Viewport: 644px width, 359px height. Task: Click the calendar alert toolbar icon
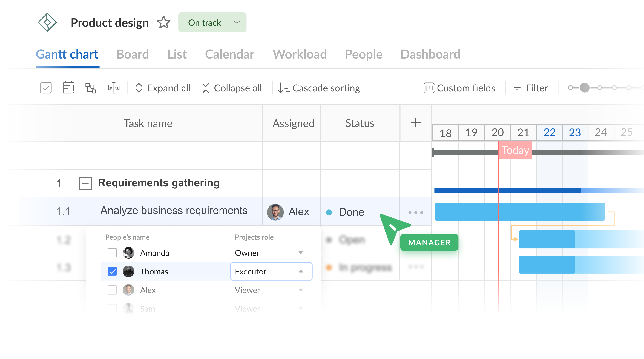pyautogui.click(x=68, y=88)
